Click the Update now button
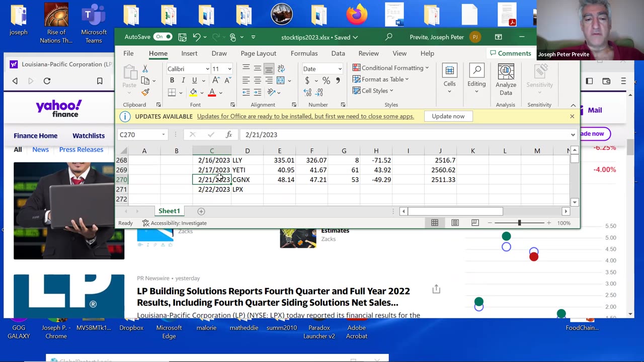Image resolution: width=644 pixels, height=362 pixels. 448,116
